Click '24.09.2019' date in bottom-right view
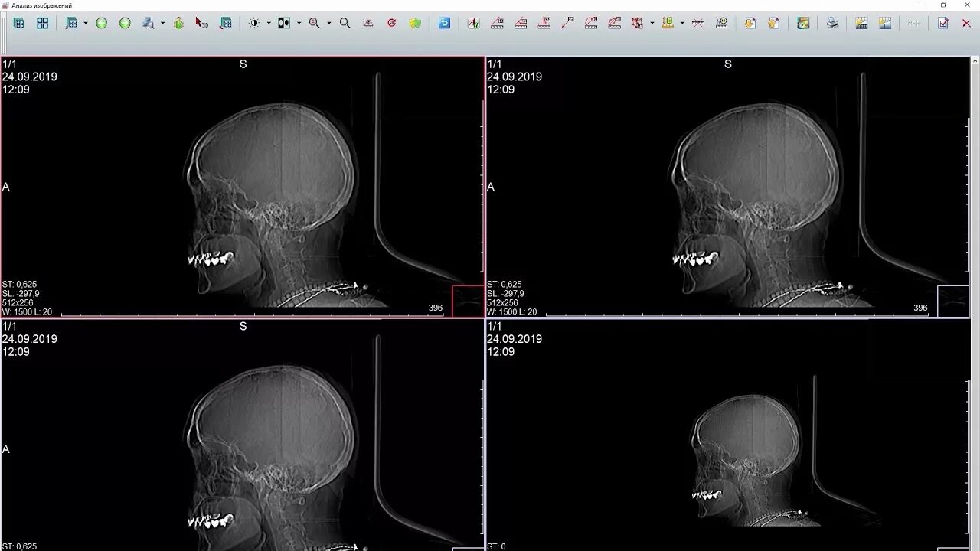Viewport: 980px width, 551px height. (514, 339)
